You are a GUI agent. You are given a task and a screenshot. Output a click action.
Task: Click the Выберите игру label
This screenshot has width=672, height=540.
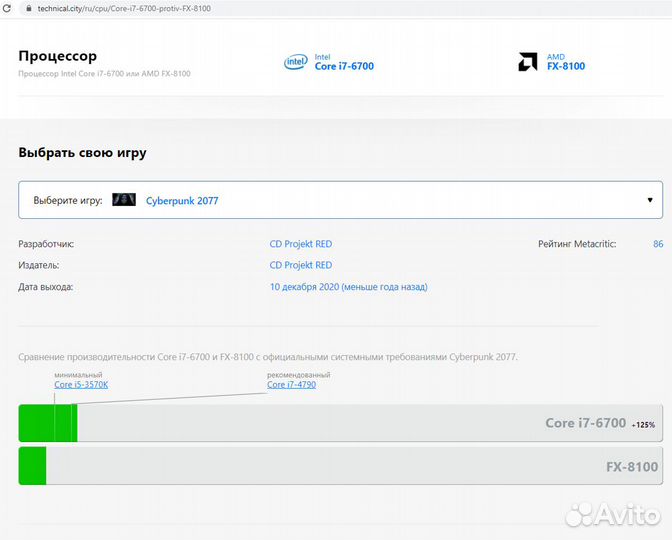click(68, 201)
